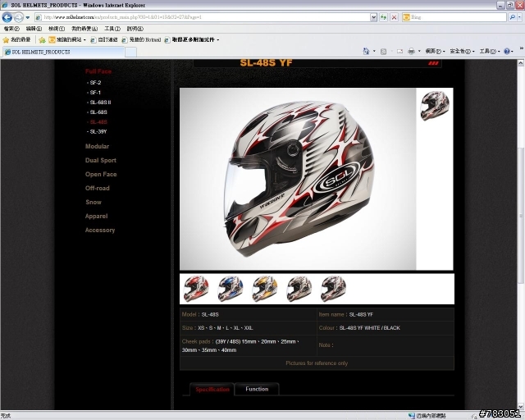Image resolution: width=525 pixels, height=420 pixels.
Task: Click the read mail envelope icon
Action: coord(399,51)
